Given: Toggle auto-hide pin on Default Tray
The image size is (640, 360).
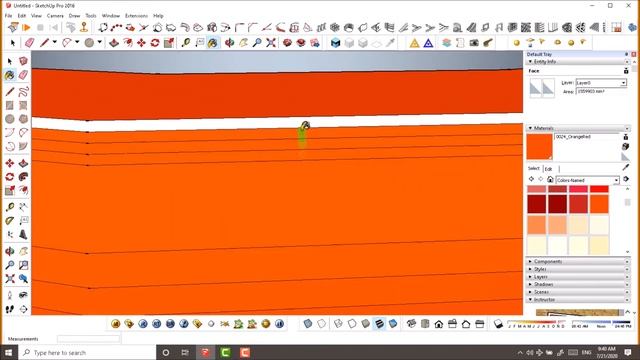Looking at the screenshot, I should pos(627,54).
